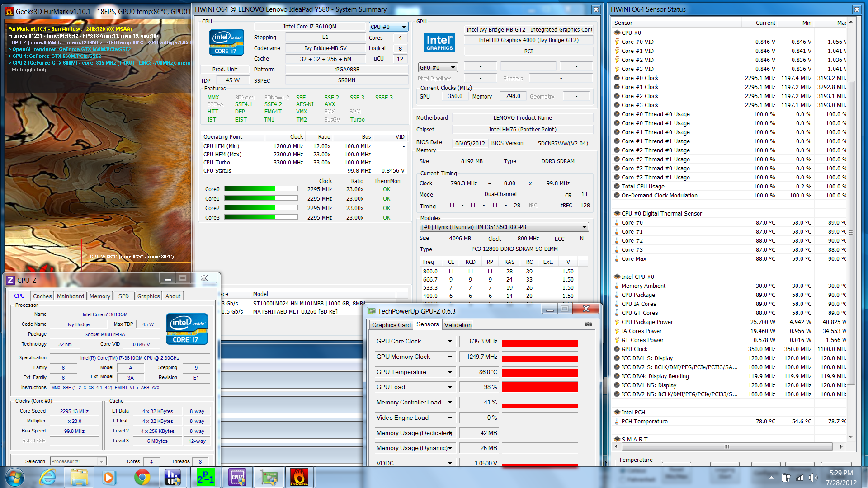Click the GPU-Z taskbar icon
868x488 pixels.
point(269,478)
